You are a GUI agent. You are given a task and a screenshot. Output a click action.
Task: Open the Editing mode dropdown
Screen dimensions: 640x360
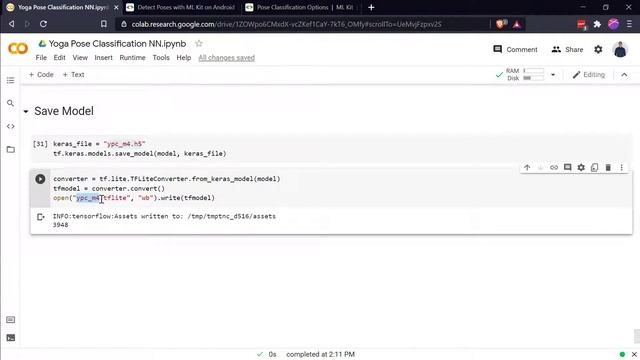(589, 75)
